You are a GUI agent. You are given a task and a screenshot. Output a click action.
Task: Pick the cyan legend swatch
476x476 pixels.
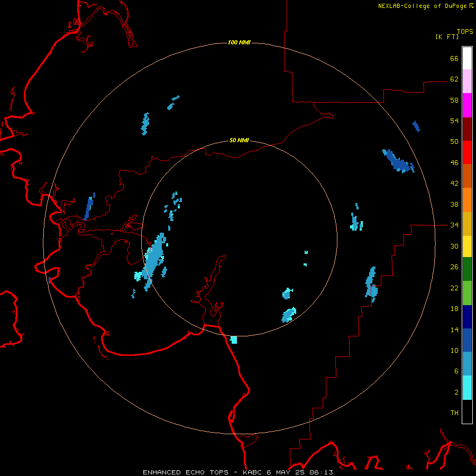(x=467, y=388)
